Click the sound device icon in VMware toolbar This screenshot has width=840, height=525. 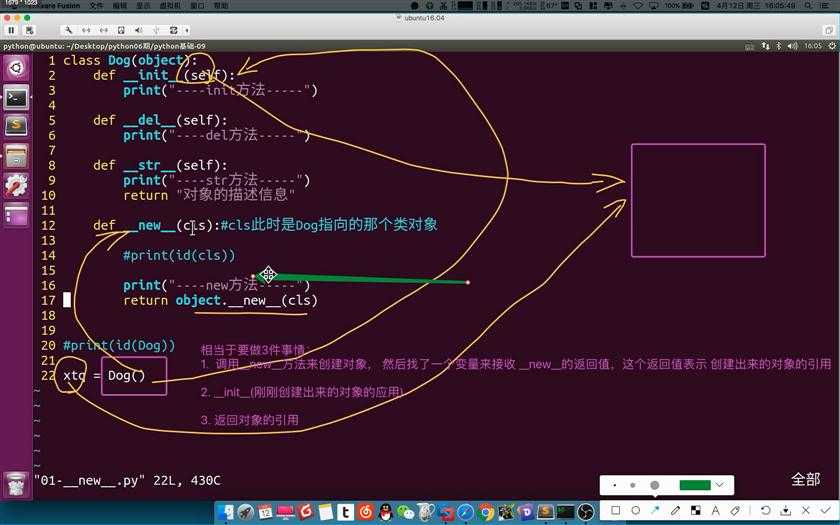point(139,30)
